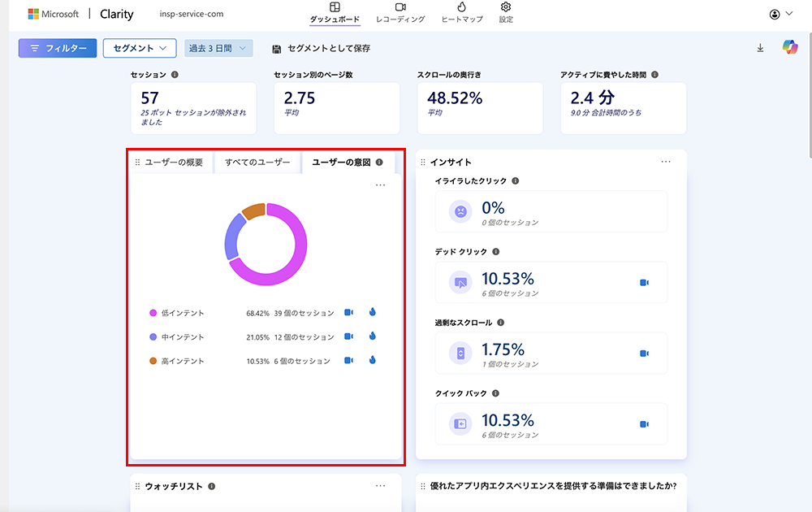Switch to ユーザーの概要 tab
The image size is (812, 512).
[174, 163]
